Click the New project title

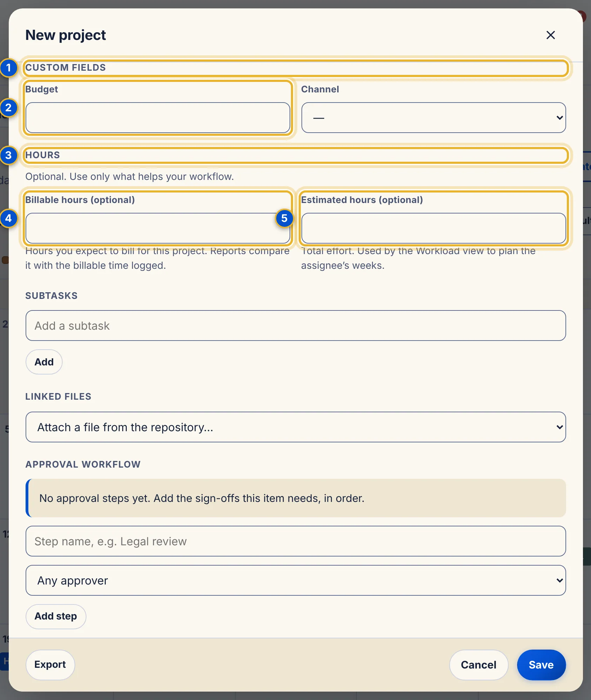65,35
